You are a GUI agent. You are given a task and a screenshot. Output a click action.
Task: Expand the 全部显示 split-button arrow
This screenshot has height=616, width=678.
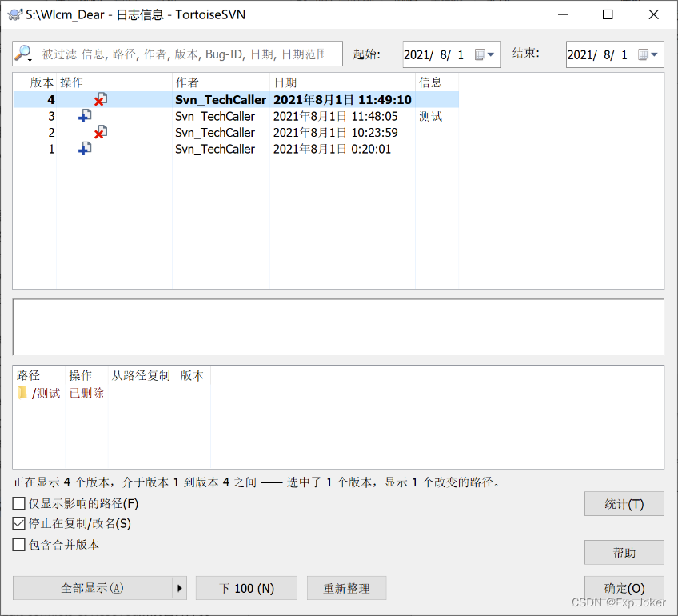pos(179,588)
